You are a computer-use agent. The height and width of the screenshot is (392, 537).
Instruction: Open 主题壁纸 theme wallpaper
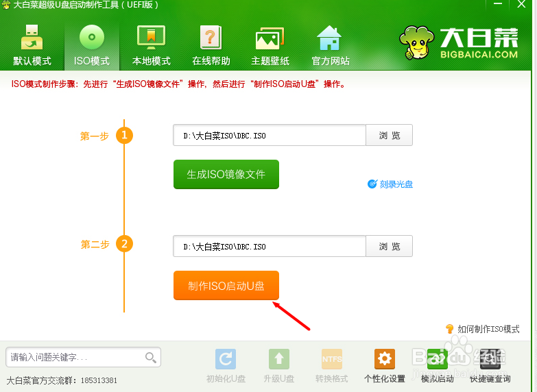tap(270, 45)
